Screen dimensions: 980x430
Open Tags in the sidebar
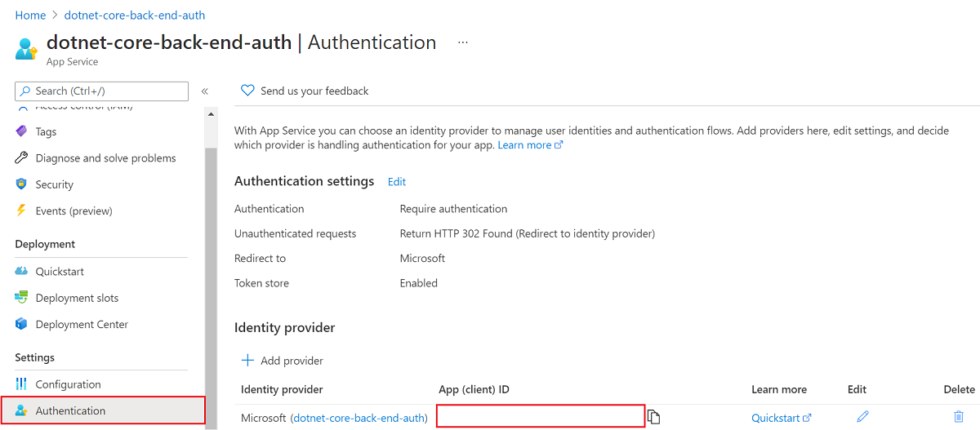coord(46,131)
